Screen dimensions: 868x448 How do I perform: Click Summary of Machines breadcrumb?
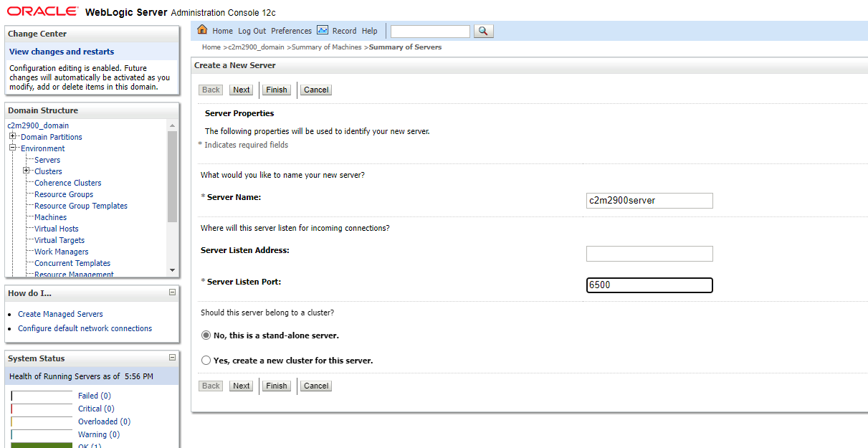click(x=327, y=47)
